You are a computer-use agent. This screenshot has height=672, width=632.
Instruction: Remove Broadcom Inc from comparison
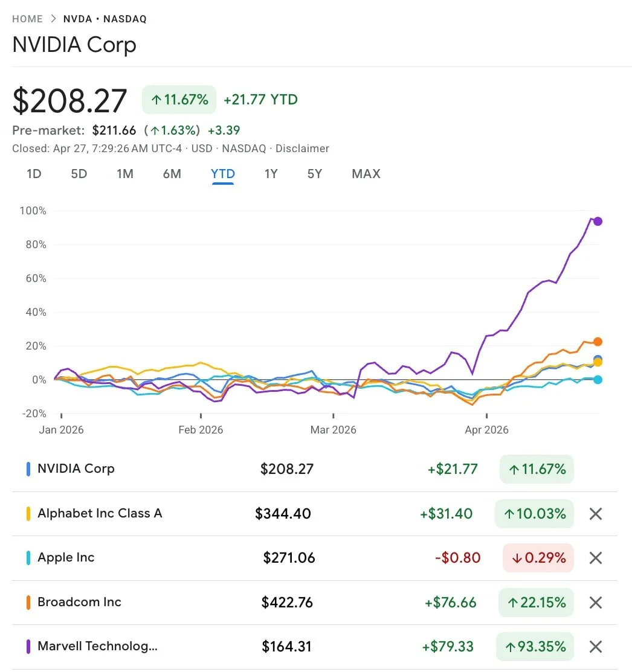pyautogui.click(x=596, y=603)
